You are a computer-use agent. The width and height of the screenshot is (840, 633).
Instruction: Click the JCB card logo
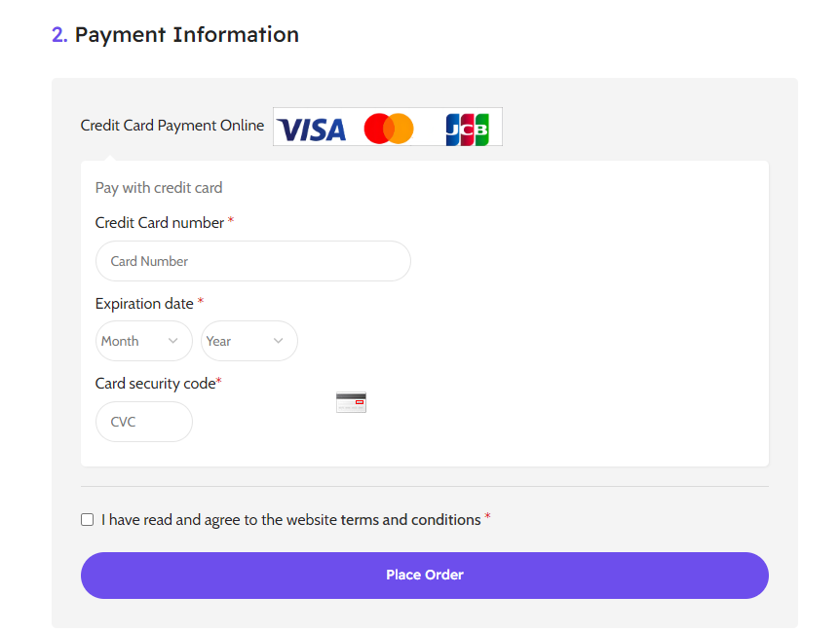pyautogui.click(x=467, y=129)
